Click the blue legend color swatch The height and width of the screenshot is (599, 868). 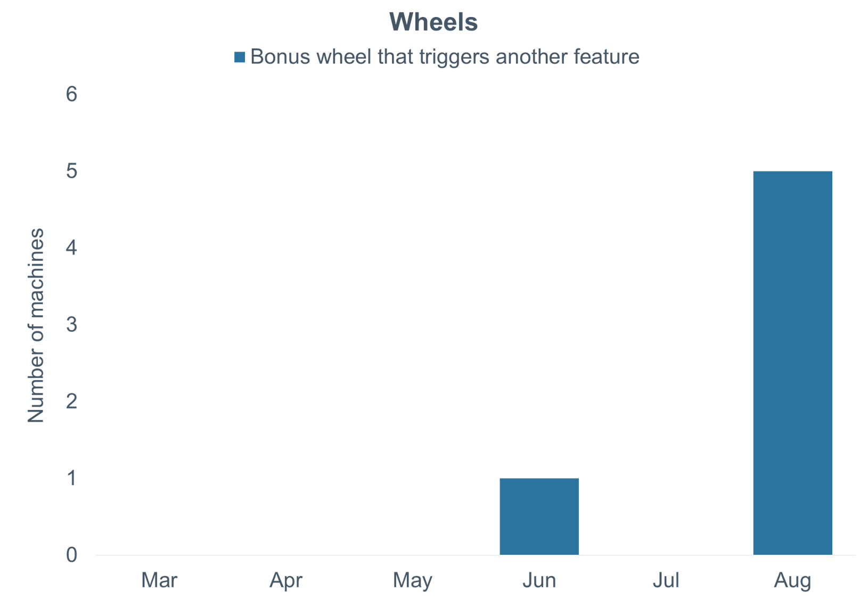click(x=240, y=57)
